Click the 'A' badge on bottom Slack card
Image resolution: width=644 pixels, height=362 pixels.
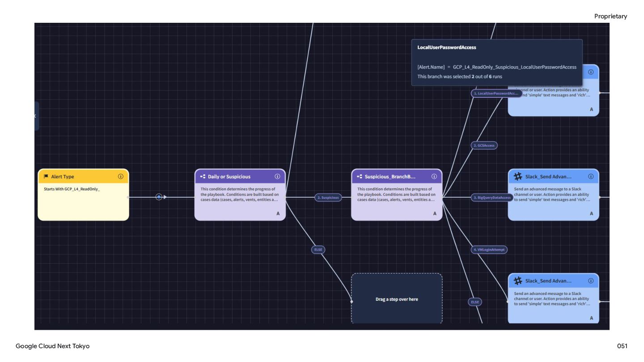pos(591,318)
